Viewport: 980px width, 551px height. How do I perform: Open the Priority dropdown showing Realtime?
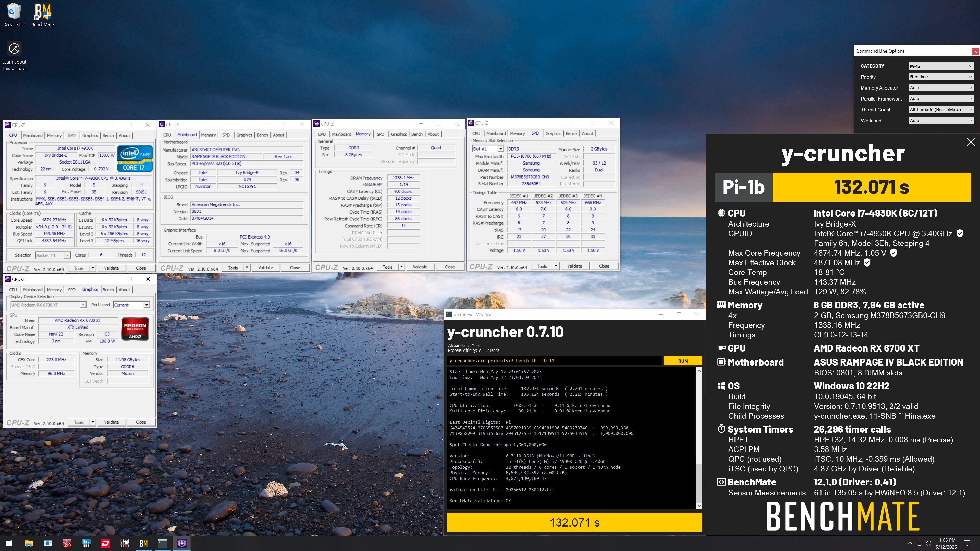click(941, 77)
